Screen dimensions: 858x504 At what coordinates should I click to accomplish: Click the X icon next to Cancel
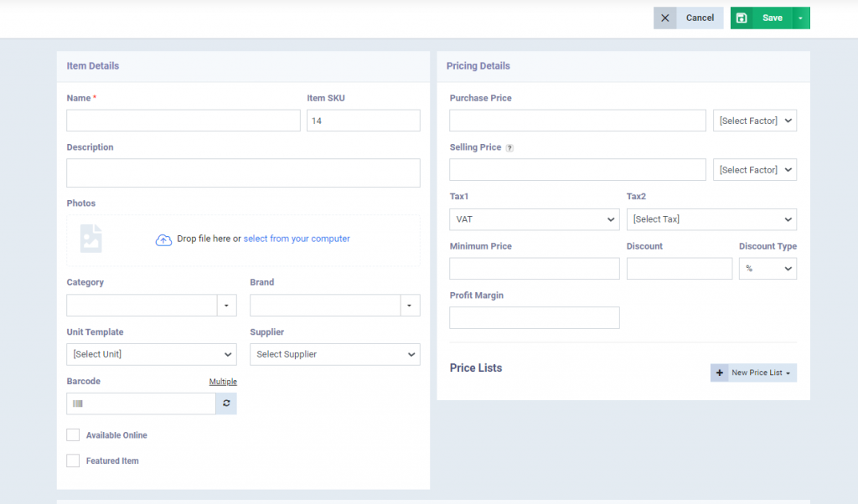tap(664, 18)
